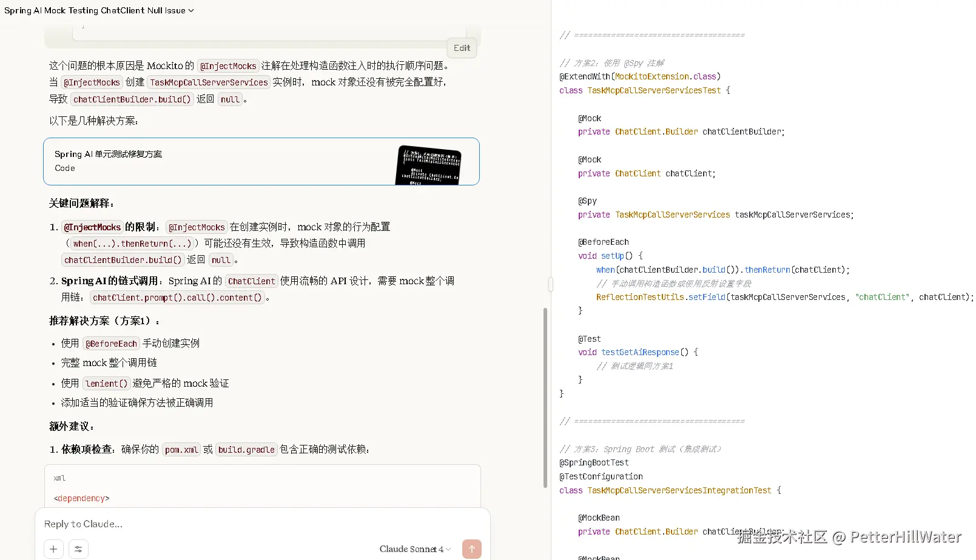The height and width of the screenshot is (560, 976).
Task: Click the pom.xml inline code text
Action: [181, 450]
